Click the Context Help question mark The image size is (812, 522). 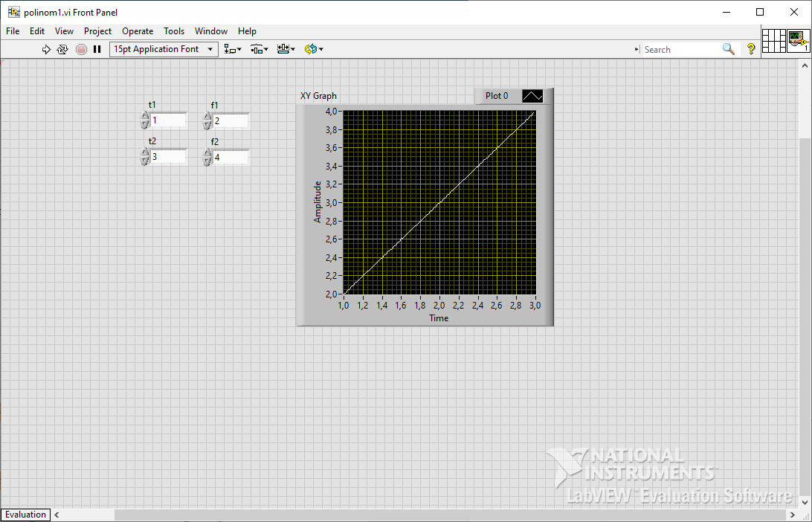point(751,49)
